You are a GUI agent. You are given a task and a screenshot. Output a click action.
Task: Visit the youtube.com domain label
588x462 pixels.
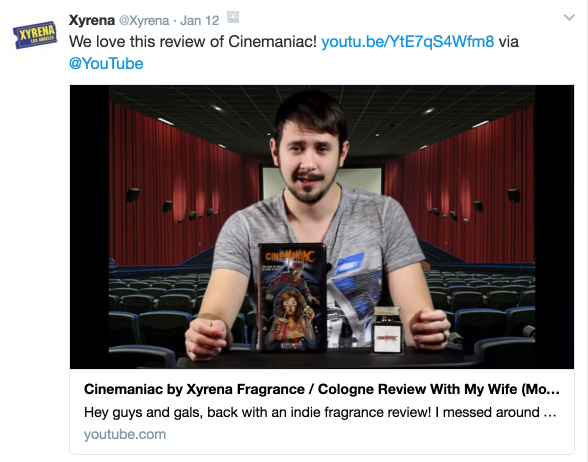click(125, 434)
